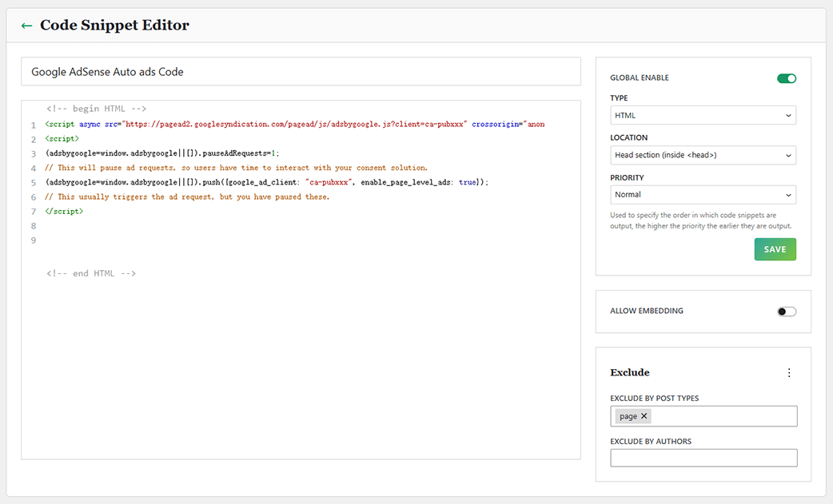Select the '<!-- begin HTML -->' comment
This screenshot has width=833, height=504.
point(96,108)
